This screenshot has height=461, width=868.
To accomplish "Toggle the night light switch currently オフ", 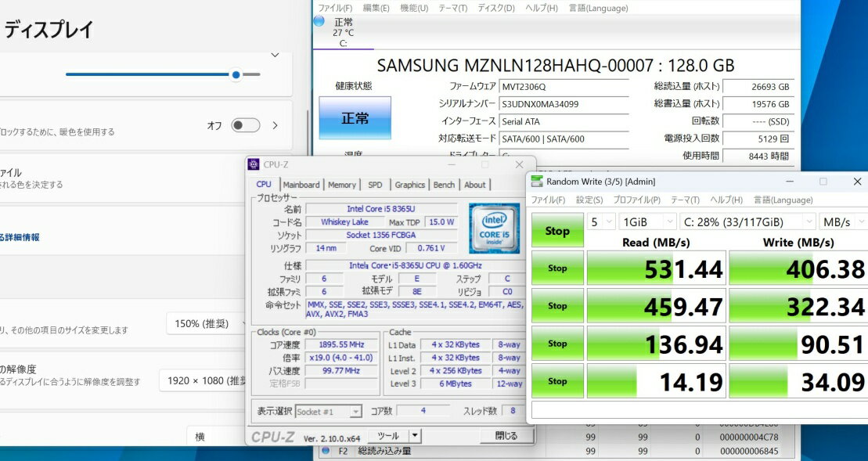I will (245, 125).
